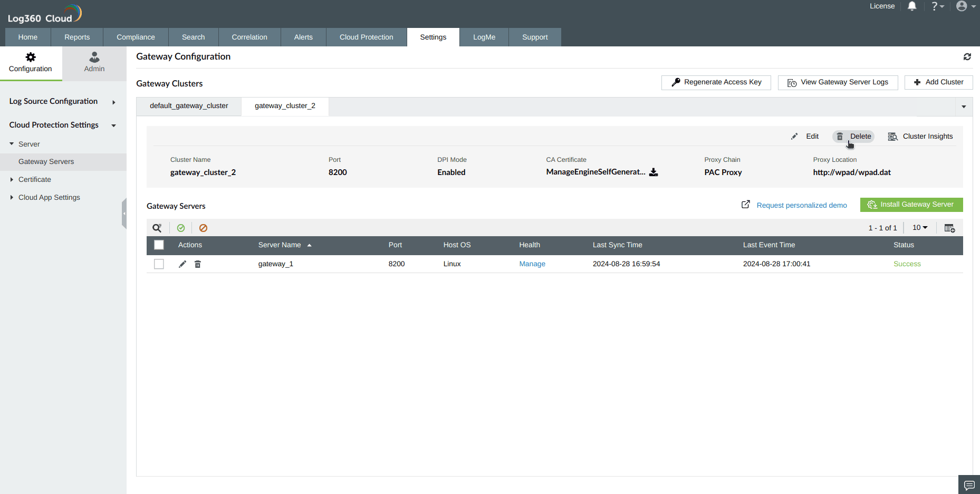Expand the Certificate tree node
Image resolution: width=980 pixels, height=494 pixels.
click(12, 180)
